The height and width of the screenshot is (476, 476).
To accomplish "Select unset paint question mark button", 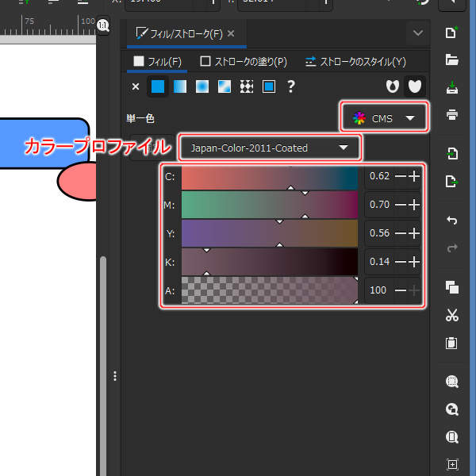I will coord(291,86).
